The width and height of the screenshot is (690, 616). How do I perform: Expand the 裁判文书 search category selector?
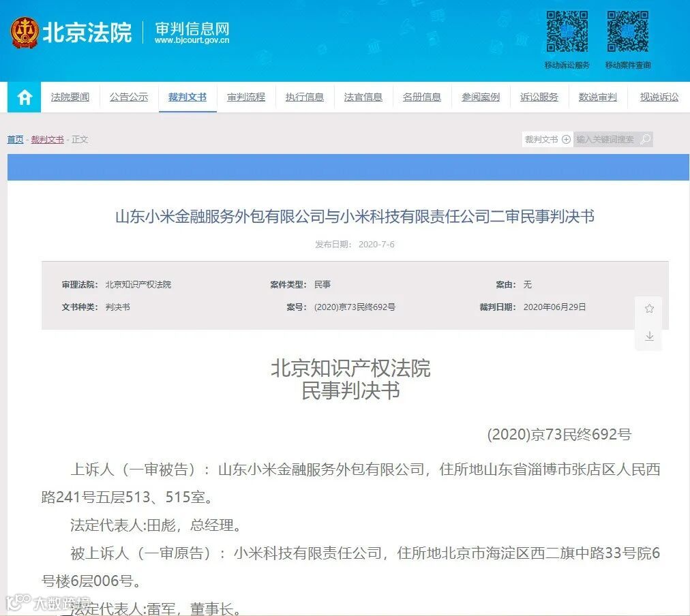pos(547,140)
